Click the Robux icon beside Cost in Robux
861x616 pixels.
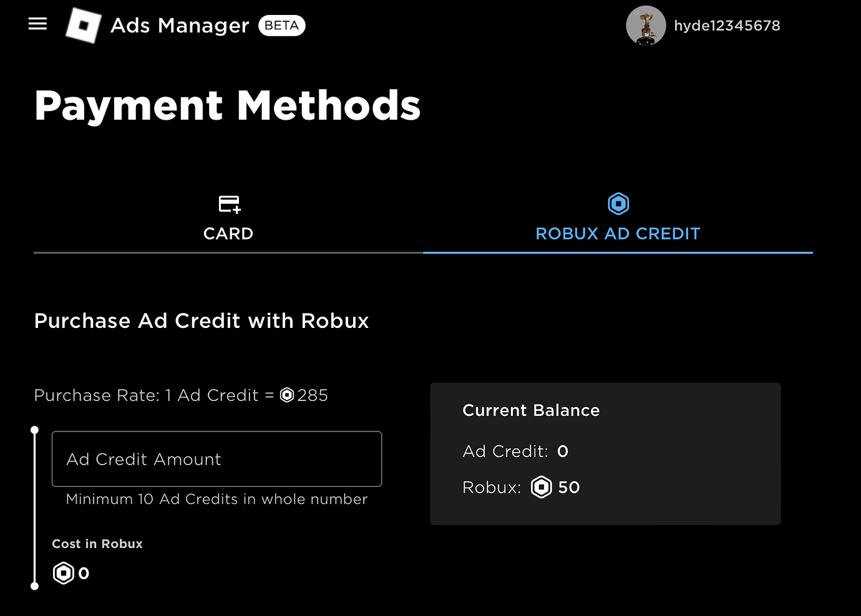(62, 573)
